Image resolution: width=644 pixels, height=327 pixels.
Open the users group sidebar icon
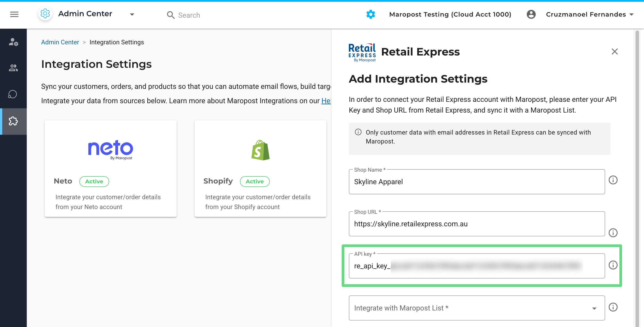(13, 68)
